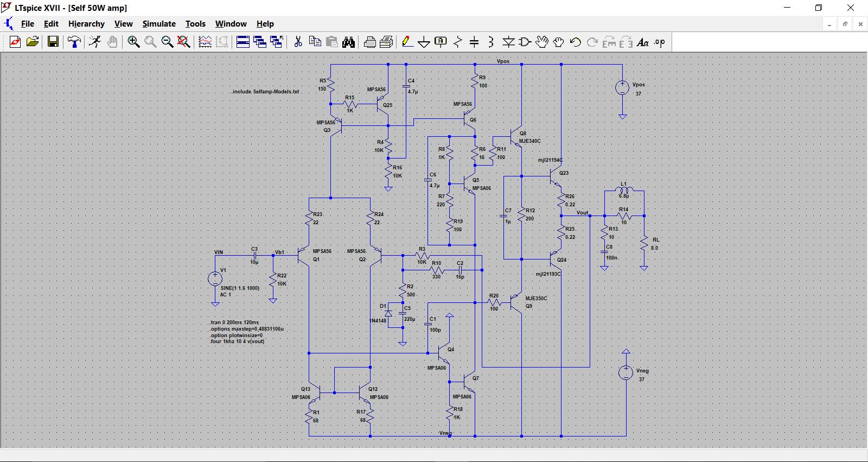
Task: Open Find with the binoculars icon
Action: coord(348,42)
